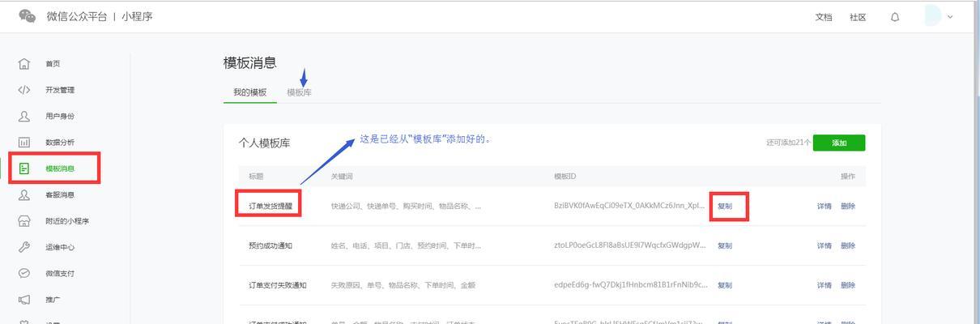The width and height of the screenshot is (980, 324).
Task: Copy template ID for 订单发货提醒
Action: [725, 207]
